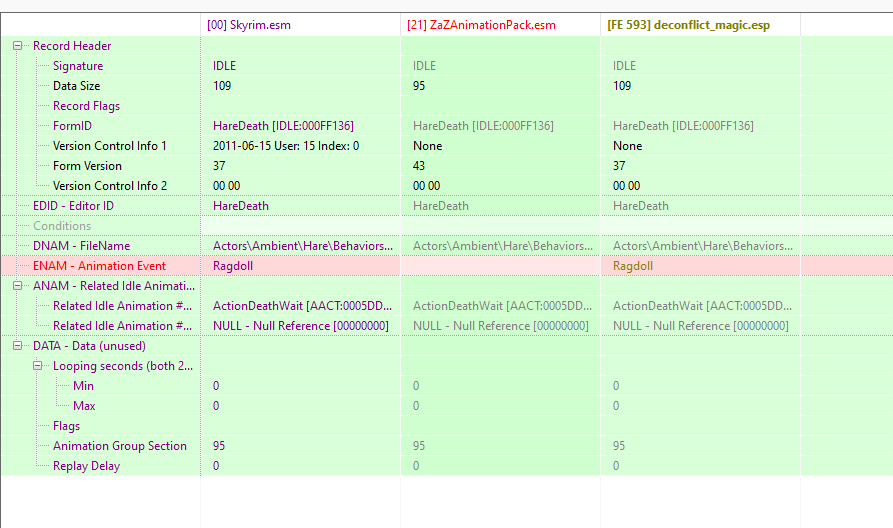
Task: Select the Min row label
Action: click(83, 386)
